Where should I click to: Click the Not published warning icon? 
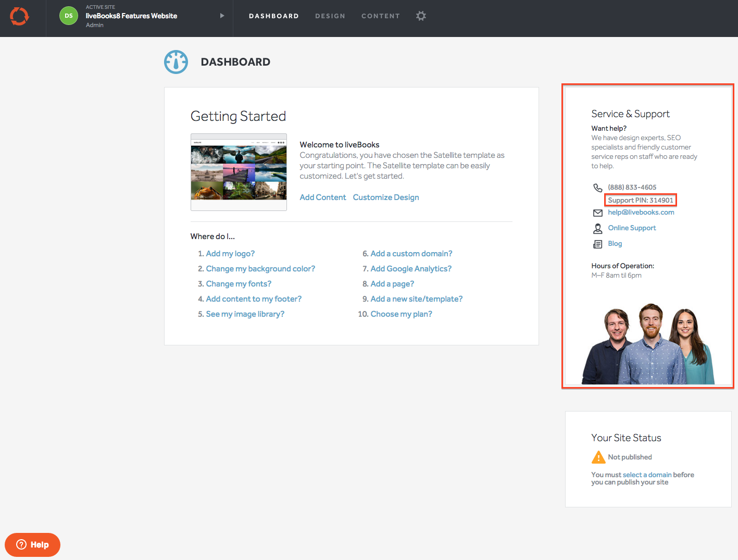pos(598,457)
